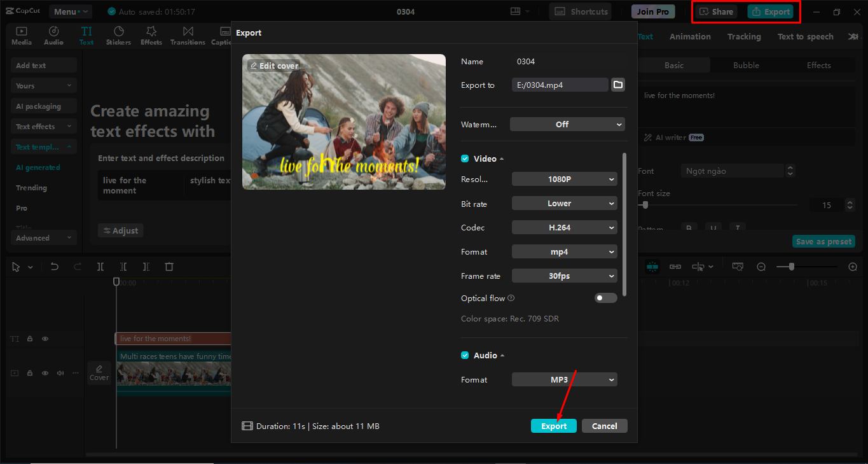Click the Edit cover button on the preview
This screenshot has height=464, width=868.
coord(273,66)
